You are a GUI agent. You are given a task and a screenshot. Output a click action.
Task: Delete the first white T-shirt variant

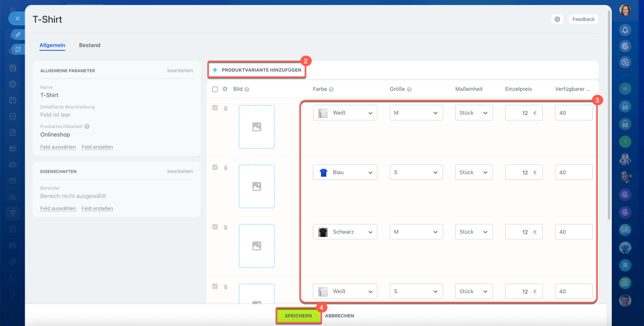[225, 108]
